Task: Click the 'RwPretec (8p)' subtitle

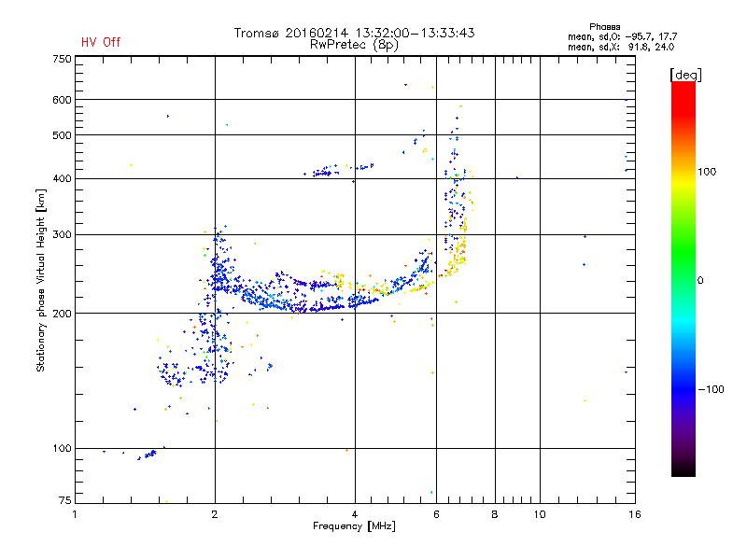Action: (354, 45)
